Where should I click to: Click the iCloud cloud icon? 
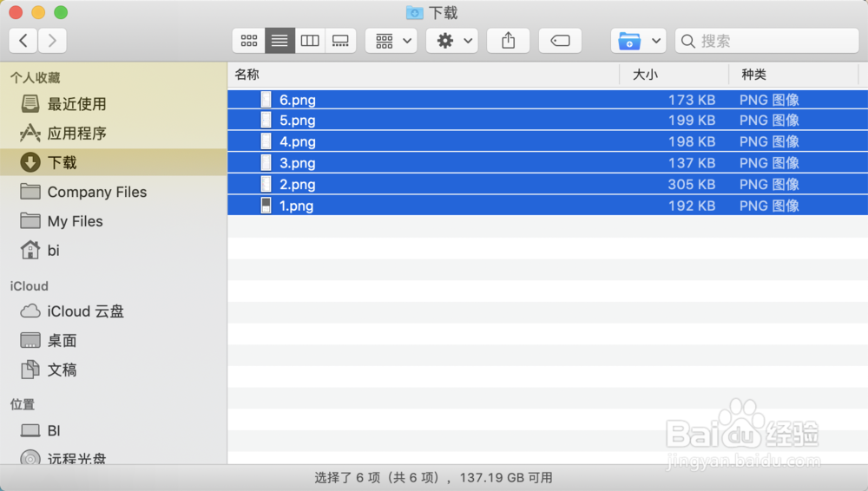pos(30,311)
